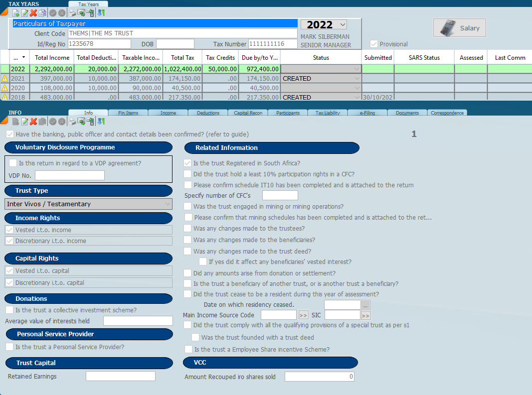532x395 pixels.
Task: Click the edit record icon in Info toolbar
Action: [x=24, y=122]
